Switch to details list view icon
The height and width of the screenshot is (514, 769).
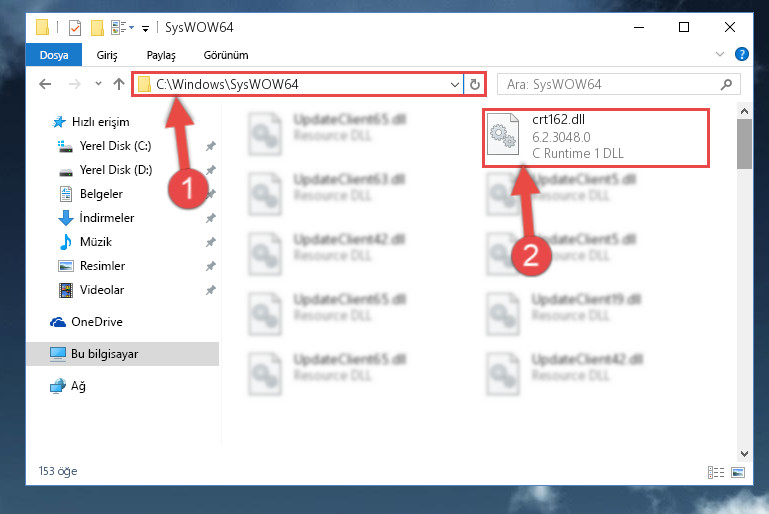pos(716,472)
